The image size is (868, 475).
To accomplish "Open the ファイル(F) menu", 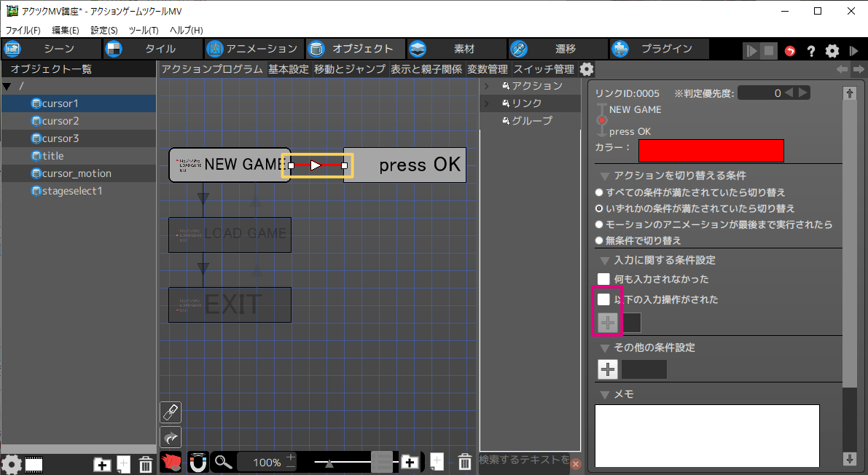I will [x=23, y=31].
